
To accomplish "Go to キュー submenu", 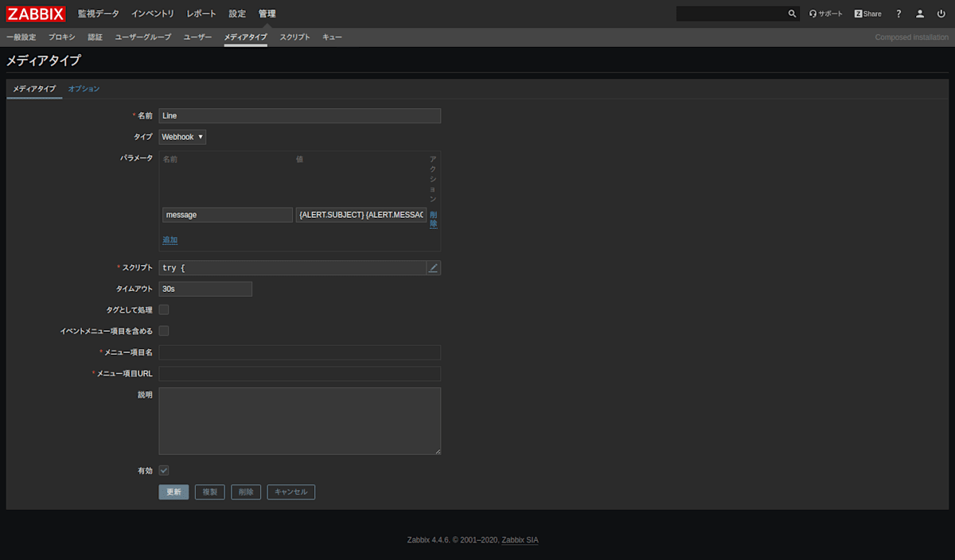I will pos(332,37).
